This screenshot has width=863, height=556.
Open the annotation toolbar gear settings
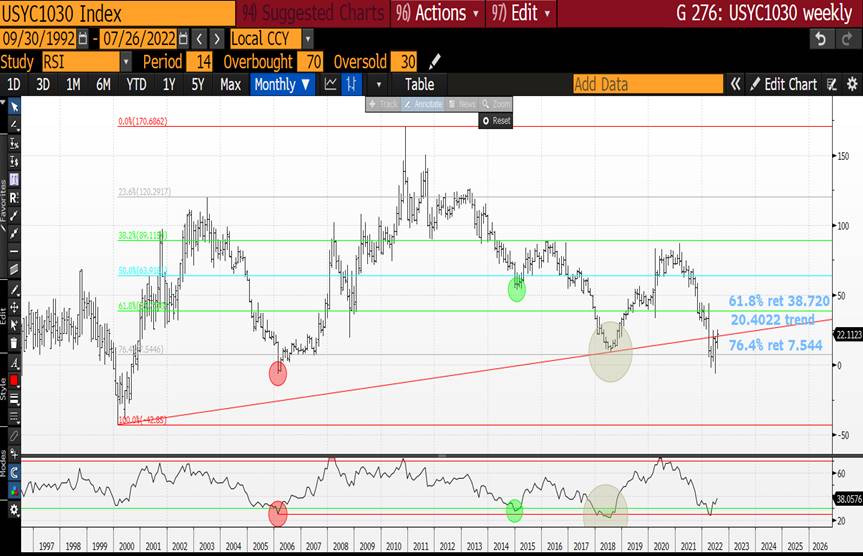click(14, 510)
